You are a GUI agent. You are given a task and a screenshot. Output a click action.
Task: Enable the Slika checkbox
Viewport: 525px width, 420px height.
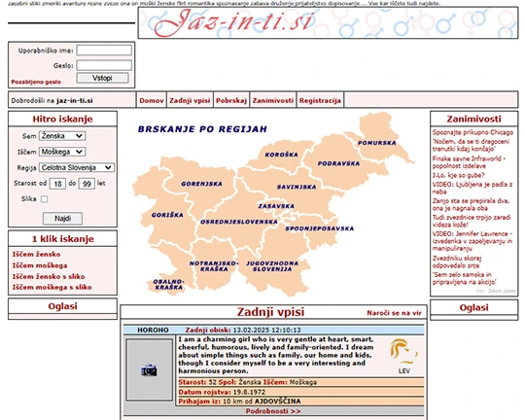(x=44, y=199)
